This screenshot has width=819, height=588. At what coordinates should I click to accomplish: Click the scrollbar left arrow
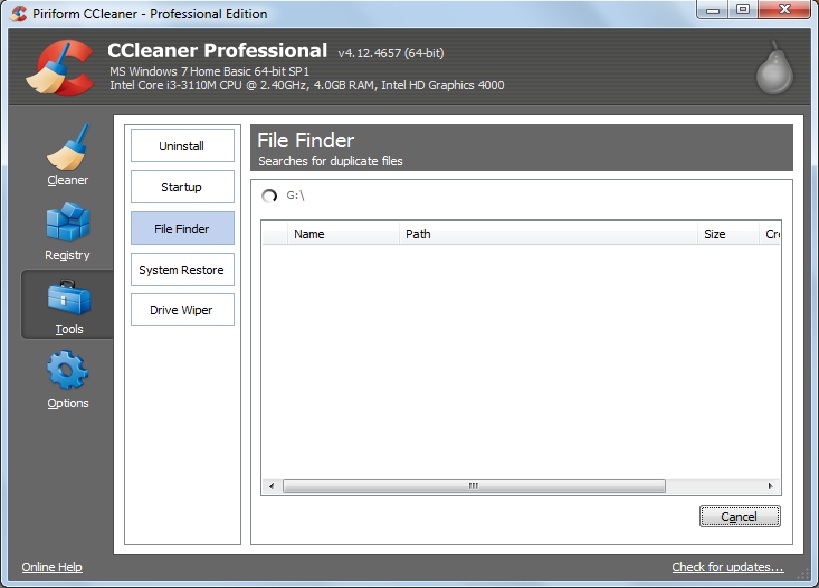coord(272,486)
